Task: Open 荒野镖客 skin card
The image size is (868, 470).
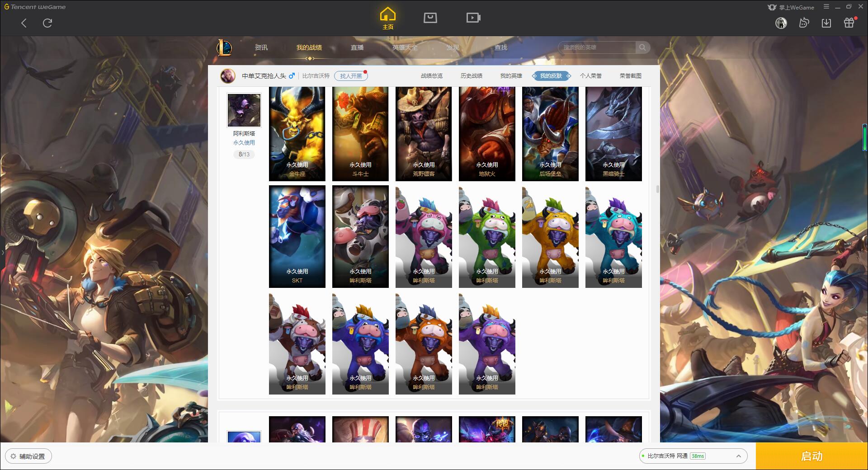Action: point(424,134)
